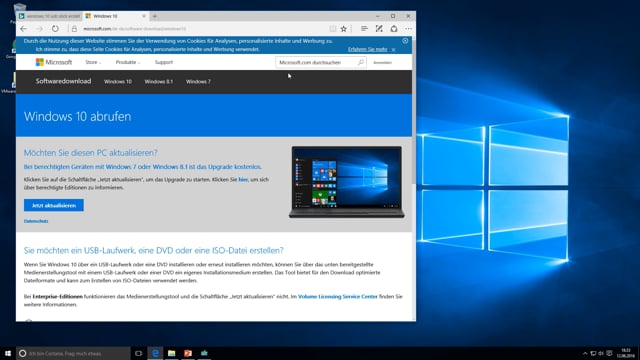Open the Windows Start menu
640x360 pixels.
click(8, 353)
